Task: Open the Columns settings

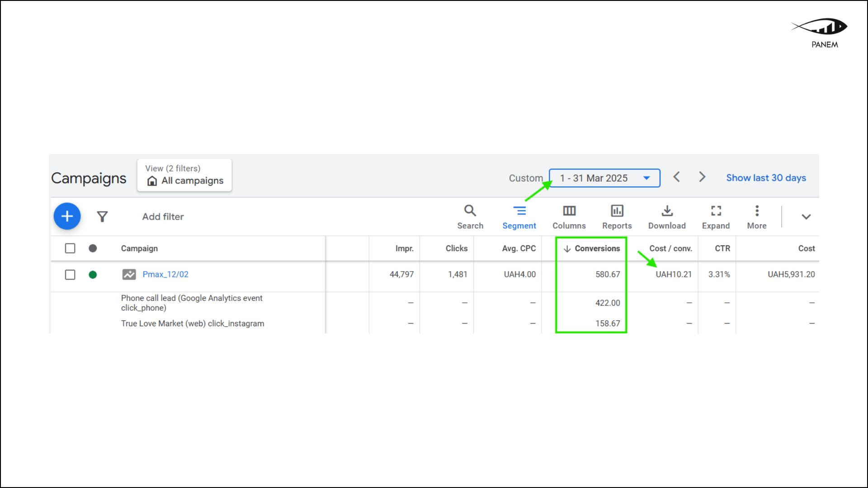Action: pyautogui.click(x=569, y=216)
